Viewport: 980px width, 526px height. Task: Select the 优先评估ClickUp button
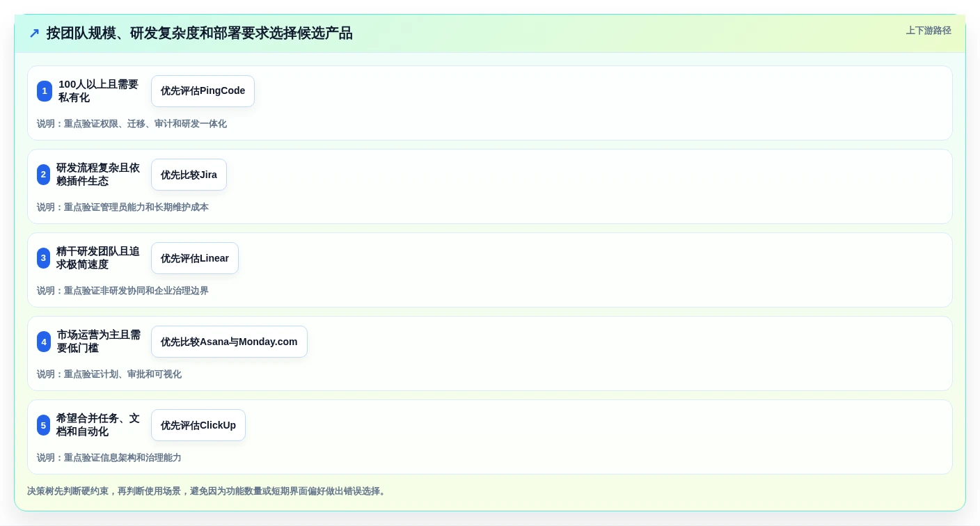(198, 425)
